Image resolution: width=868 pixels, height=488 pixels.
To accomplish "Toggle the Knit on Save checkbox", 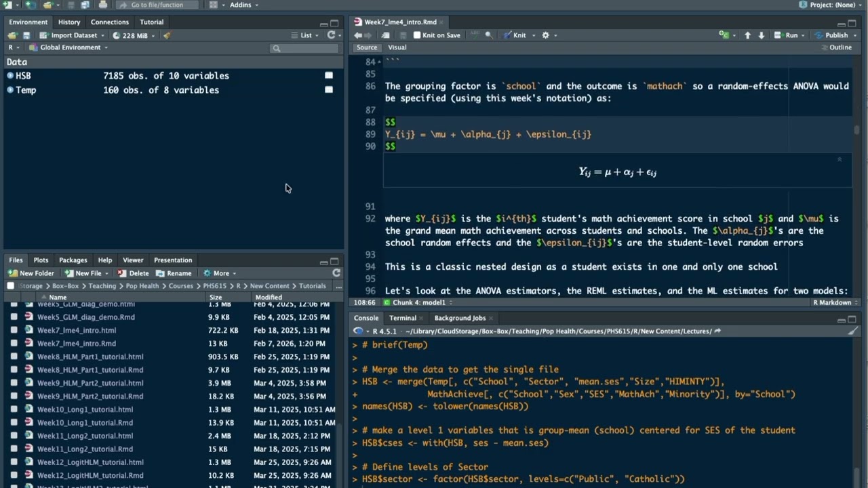I will (x=418, y=35).
